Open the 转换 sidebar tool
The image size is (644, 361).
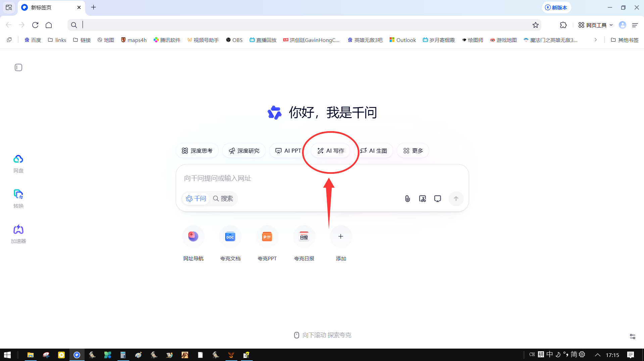18,198
